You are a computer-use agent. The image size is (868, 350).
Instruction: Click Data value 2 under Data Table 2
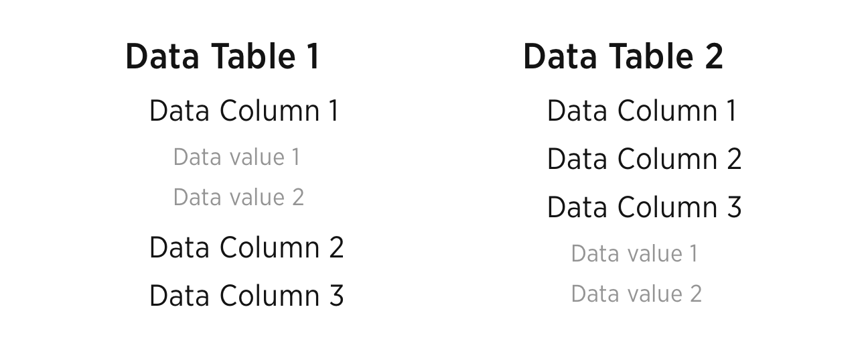click(636, 294)
